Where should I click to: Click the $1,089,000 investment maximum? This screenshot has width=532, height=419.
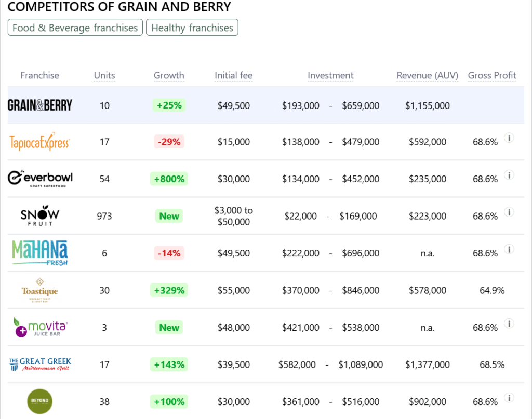[x=361, y=364]
